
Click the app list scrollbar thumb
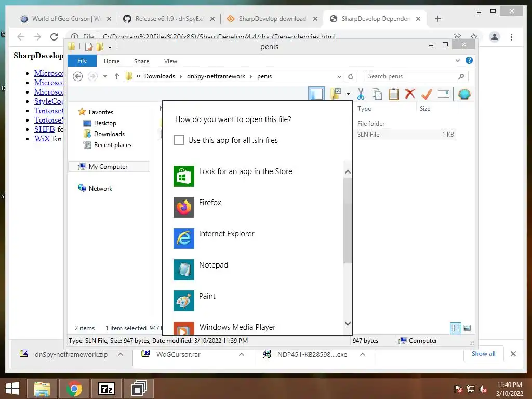pyautogui.click(x=348, y=220)
